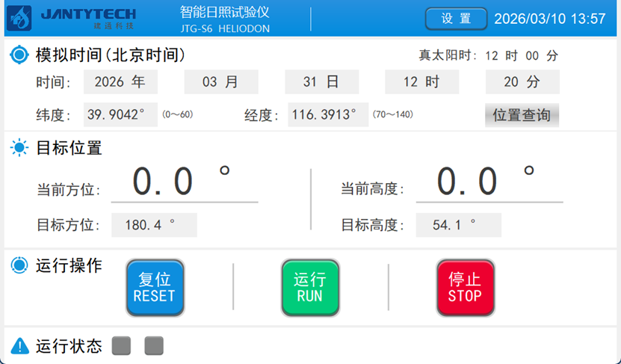Select the hour field showing 12
This screenshot has height=364, width=621.
(421, 82)
